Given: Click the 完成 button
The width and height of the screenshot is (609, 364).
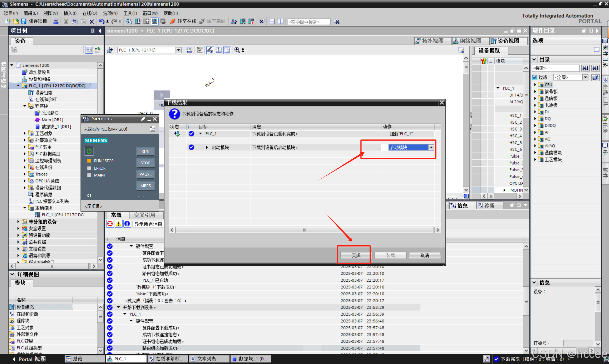Looking at the screenshot, I should click(356, 255).
